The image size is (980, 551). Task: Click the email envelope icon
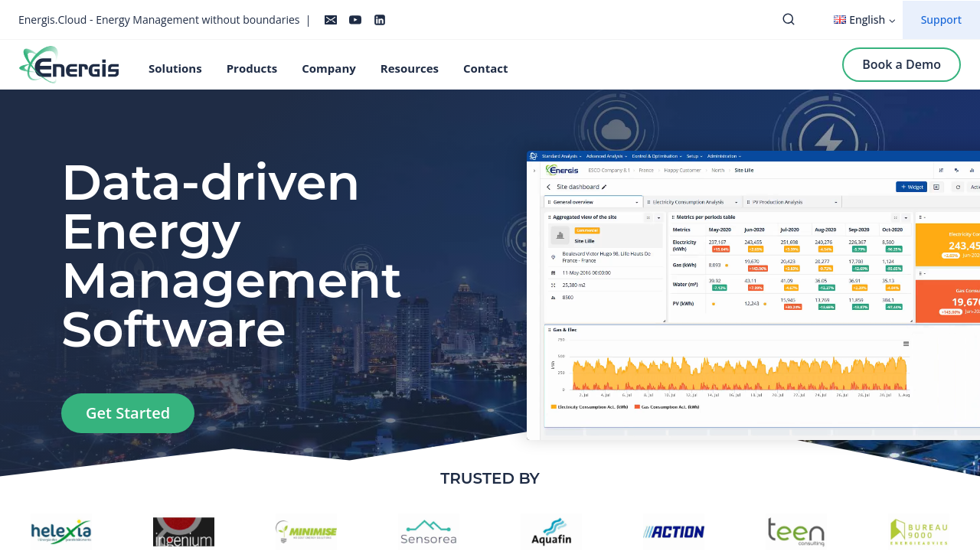331,20
